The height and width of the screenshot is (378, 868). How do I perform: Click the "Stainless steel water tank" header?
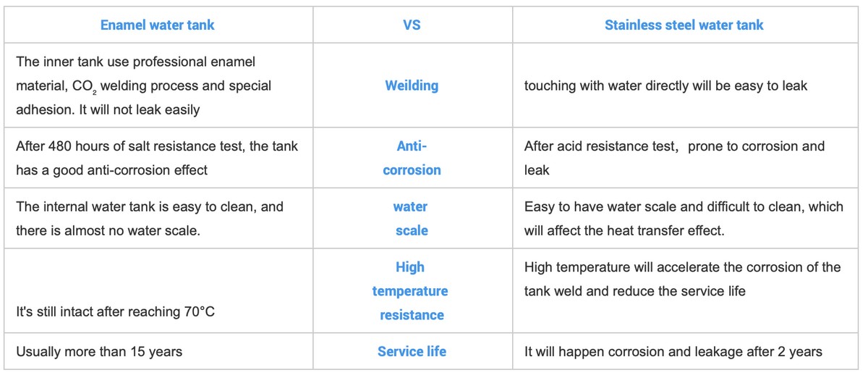(684, 25)
